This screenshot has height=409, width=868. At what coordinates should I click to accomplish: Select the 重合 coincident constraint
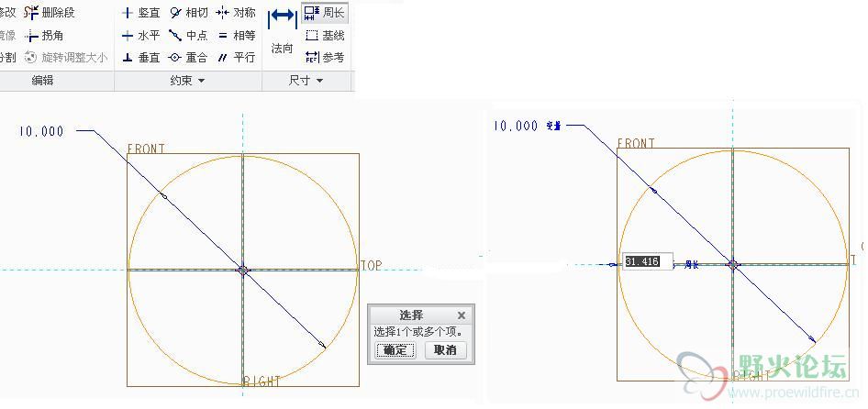(189, 57)
